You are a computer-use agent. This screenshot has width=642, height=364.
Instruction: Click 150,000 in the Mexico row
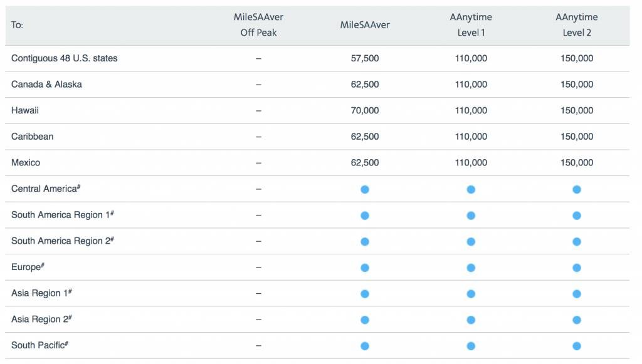coord(577,163)
